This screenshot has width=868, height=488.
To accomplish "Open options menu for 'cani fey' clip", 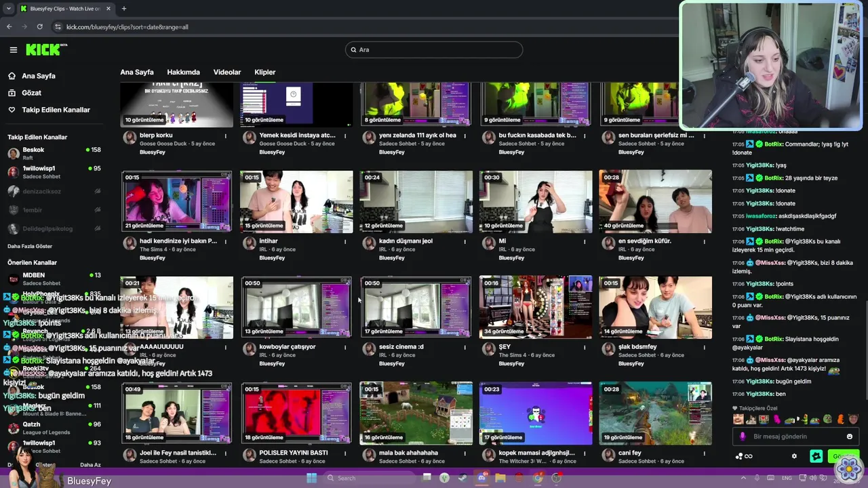I will [x=705, y=453].
